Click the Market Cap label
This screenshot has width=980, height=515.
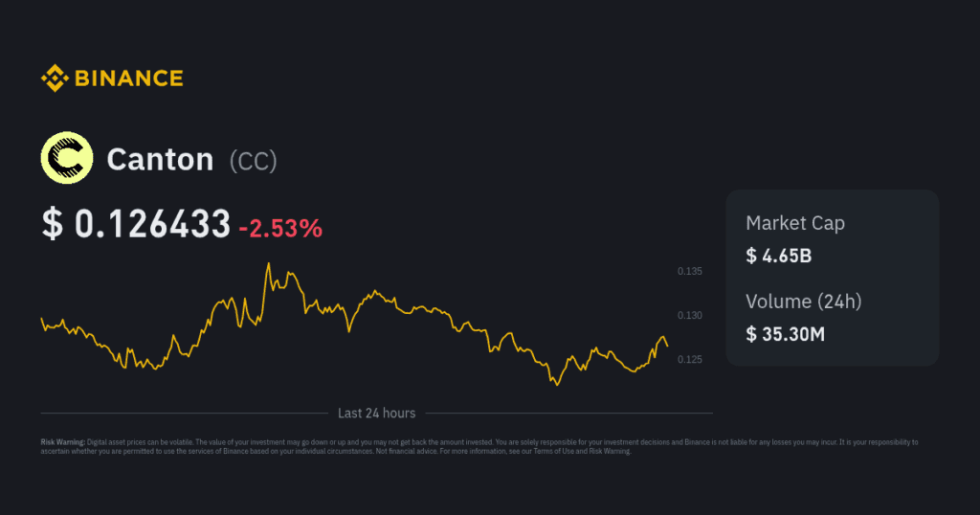(x=795, y=223)
